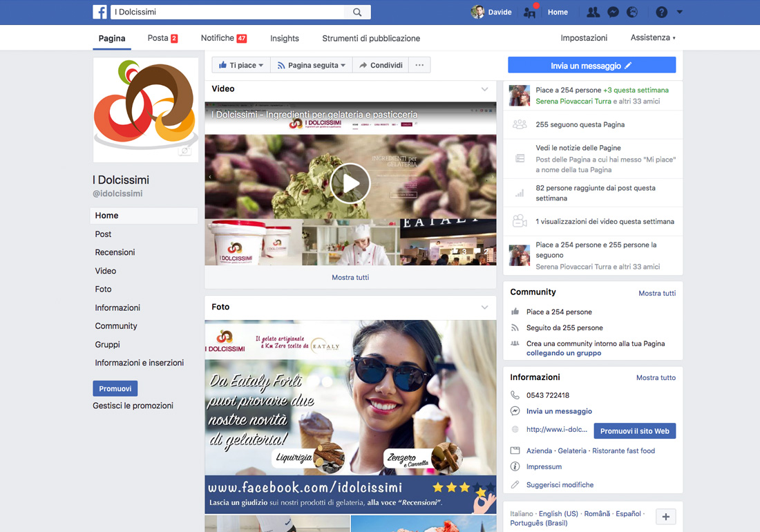This screenshot has width=760, height=532.
Task: Open notifications globe icon
Action: point(632,12)
